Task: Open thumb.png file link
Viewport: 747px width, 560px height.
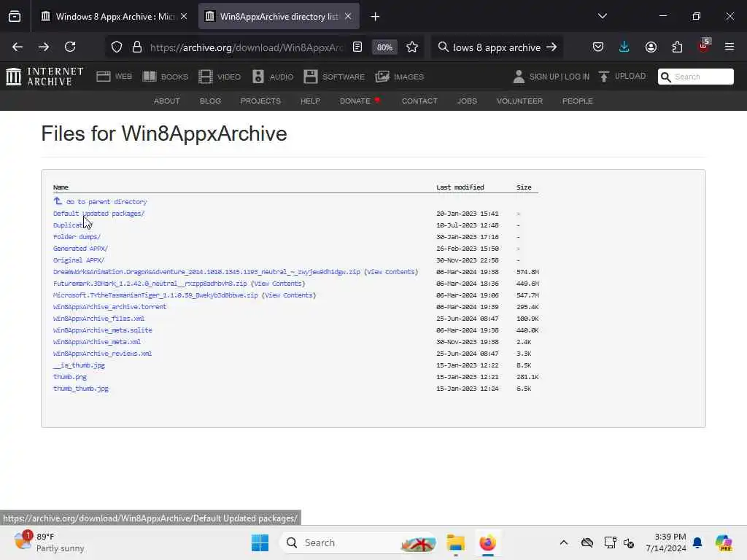Action: point(70,377)
